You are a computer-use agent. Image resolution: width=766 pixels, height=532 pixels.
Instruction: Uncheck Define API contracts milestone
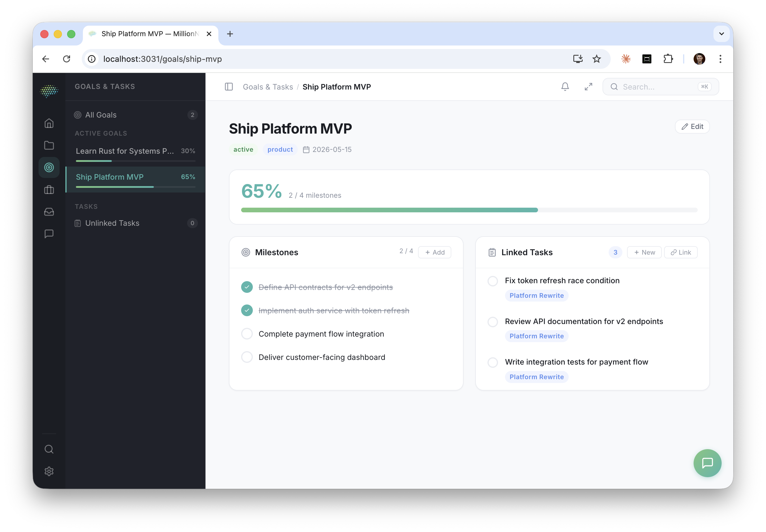[247, 287]
